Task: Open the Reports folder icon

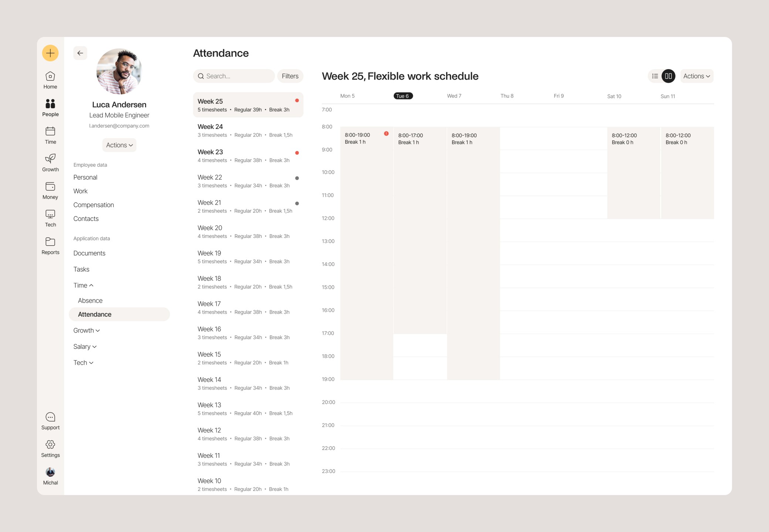Action: (50, 246)
